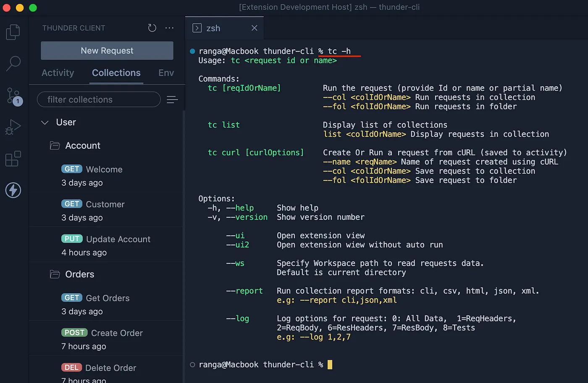Collapse the User collection chevron
Image resolution: width=588 pixels, height=383 pixels.
[45, 122]
